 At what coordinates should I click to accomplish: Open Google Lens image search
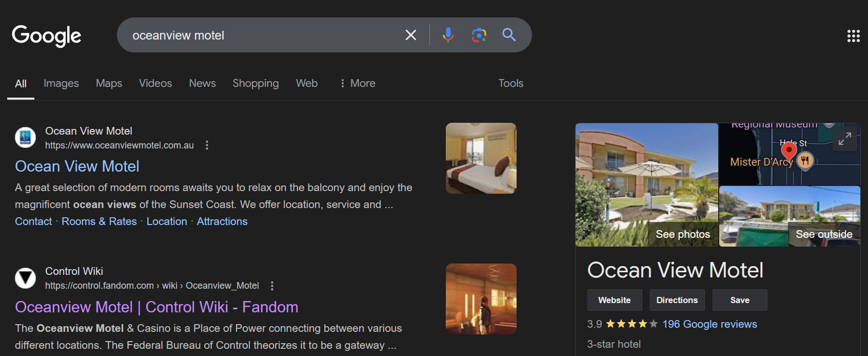pyautogui.click(x=479, y=35)
